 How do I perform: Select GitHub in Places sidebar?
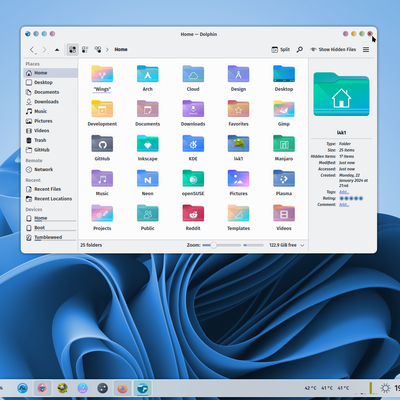(51, 150)
